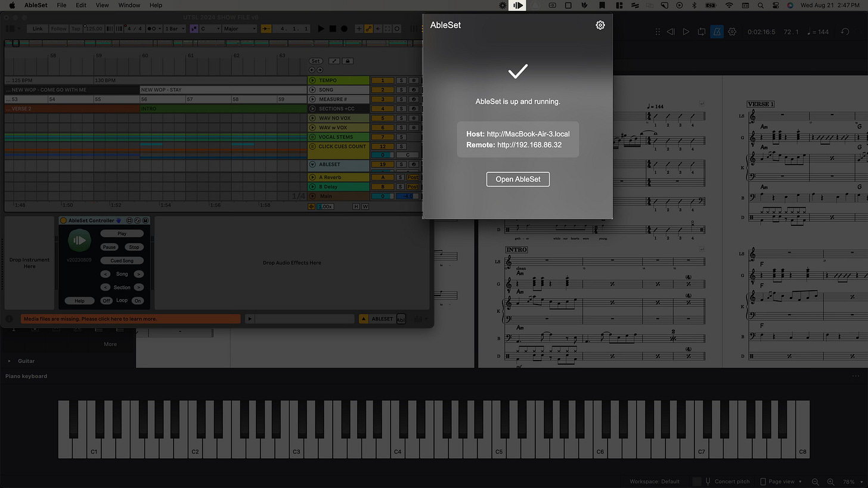Click device save preset disk icon
Viewport: 868px width, 488px height.
pos(145,220)
